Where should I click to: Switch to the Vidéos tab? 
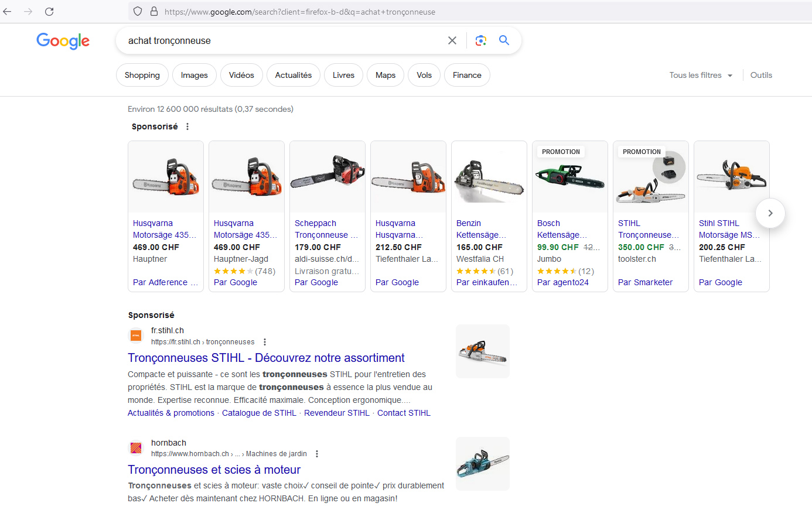[241, 75]
